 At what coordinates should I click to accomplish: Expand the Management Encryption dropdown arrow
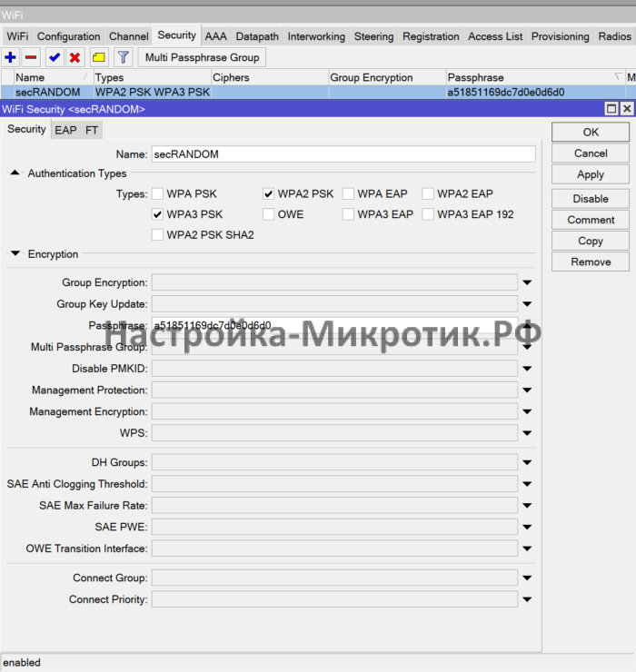pyautogui.click(x=527, y=411)
